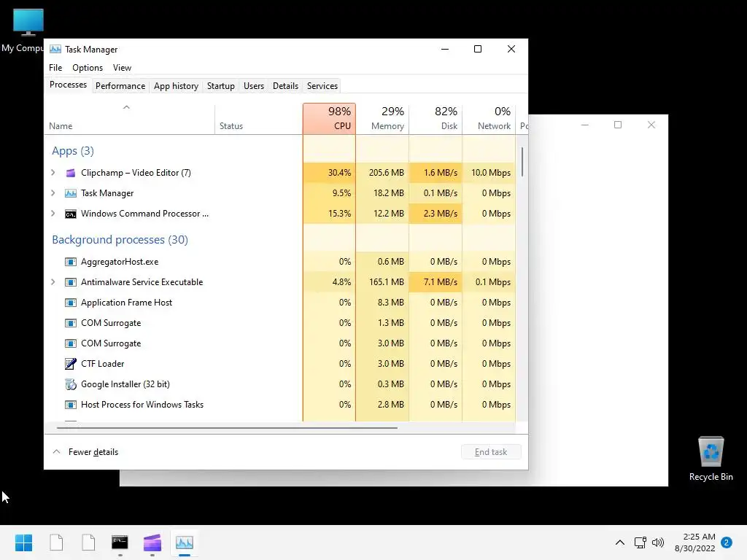
Task: Click the Google Installer (32 bit) icon
Action: (71, 384)
